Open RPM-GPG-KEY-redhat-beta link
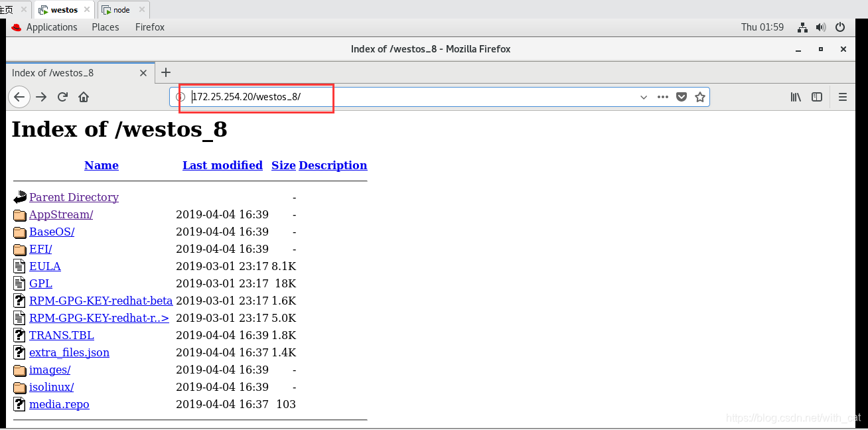 pos(101,301)
